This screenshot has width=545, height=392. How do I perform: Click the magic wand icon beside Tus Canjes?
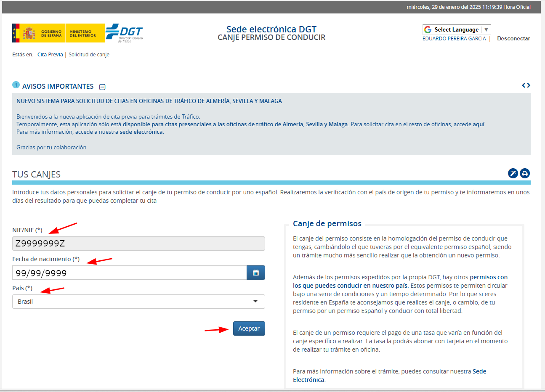pyautogui.click(x=513, y=173)
